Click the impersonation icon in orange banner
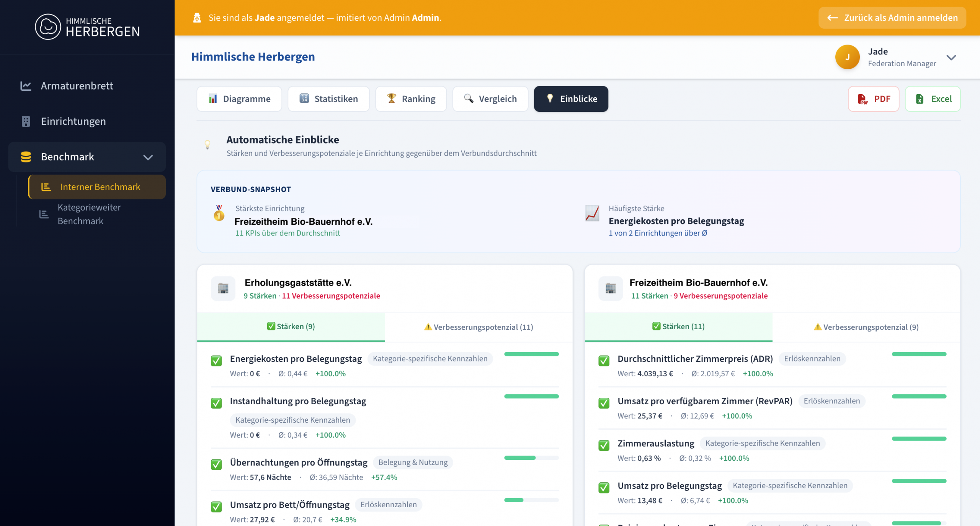This screenshot has width=980, height=526. point(197,18)
